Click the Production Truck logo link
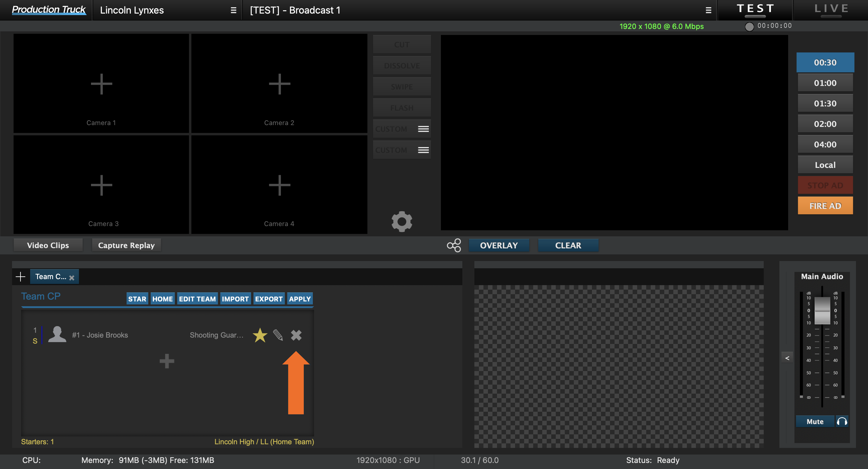The image size is (868, 469). 49,10
